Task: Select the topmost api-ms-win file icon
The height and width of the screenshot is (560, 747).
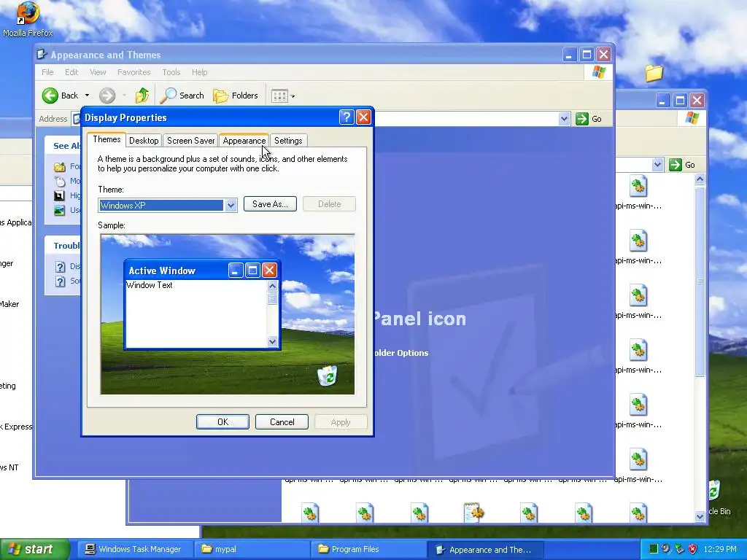Action: 638,186
